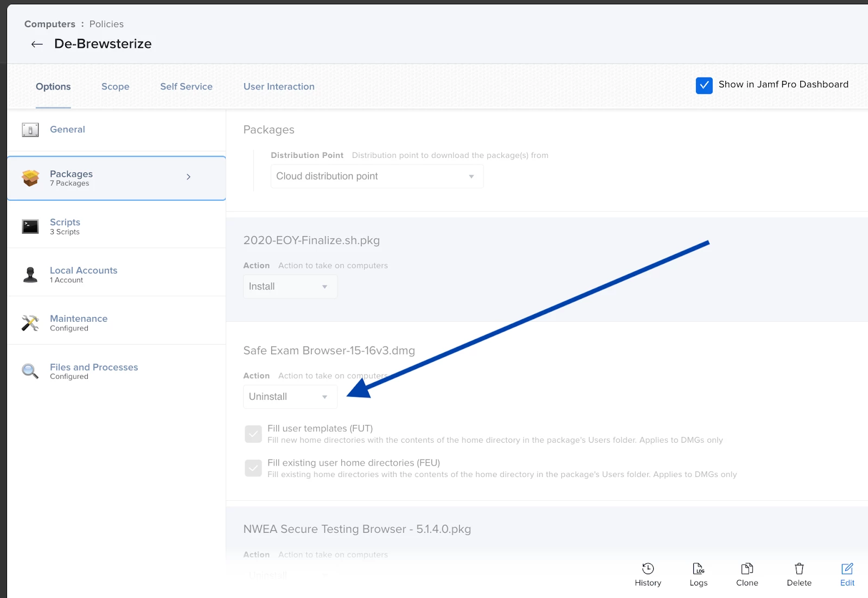Clone the policy using the Clone icon
The width and height of the screenshot is (868, 598).
(747, 569)
